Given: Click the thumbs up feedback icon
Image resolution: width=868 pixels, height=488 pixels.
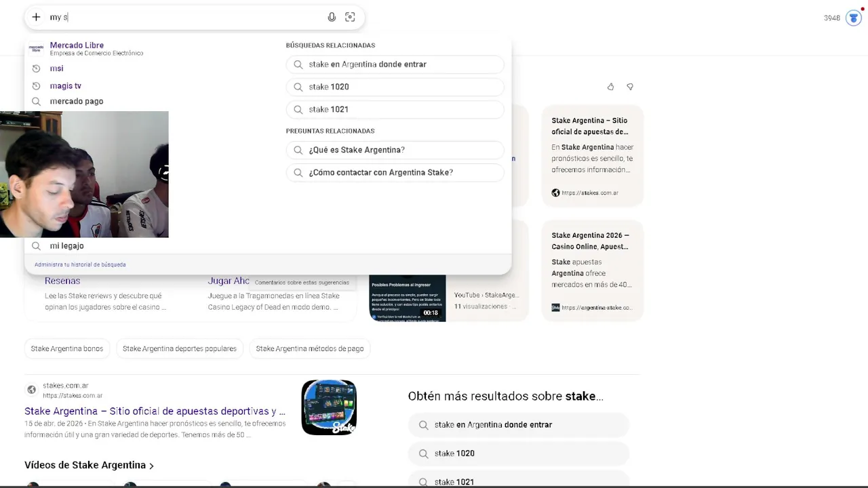Looking at the screenshot, I should [610, 87].
